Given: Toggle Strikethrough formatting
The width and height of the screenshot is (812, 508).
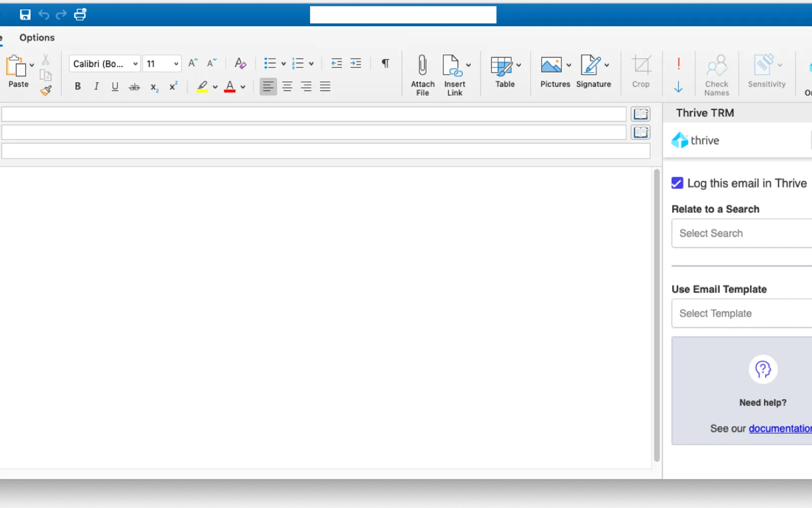Looking at the screenshot, I should pos(134,87).
